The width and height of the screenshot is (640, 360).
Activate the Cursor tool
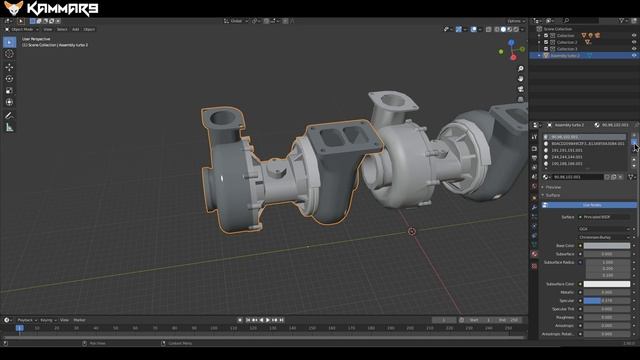pos(9,54)
